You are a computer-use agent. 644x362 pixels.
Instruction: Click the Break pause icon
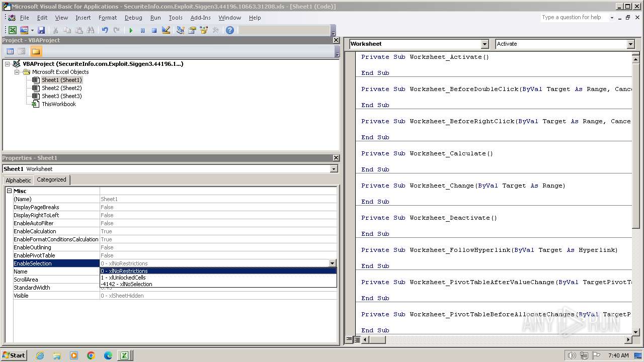coord(142,30)
